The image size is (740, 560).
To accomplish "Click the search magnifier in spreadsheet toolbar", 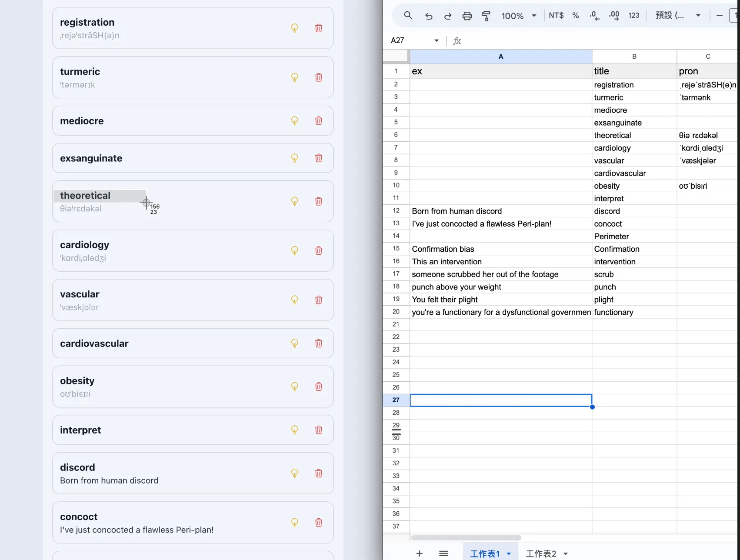I will tap(408, 16).
